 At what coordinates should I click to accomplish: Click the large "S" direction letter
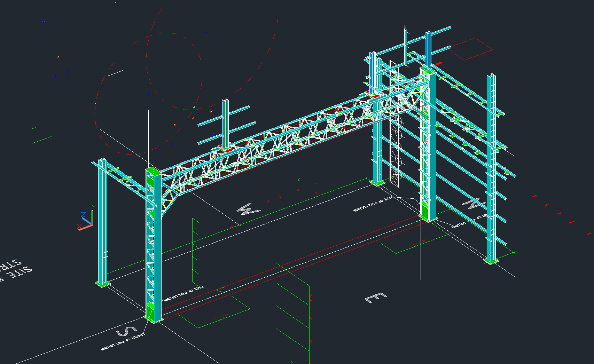[x=126, y=331]
